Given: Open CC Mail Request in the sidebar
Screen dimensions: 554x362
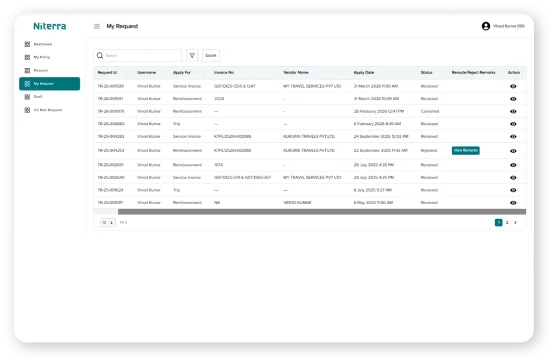Looking at the screenshot, I should coord(49,110).
